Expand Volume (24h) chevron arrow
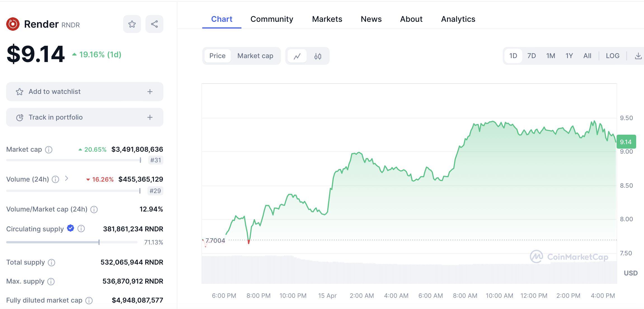The width and height of the screenshot is (644, 309). coord(67,179)
